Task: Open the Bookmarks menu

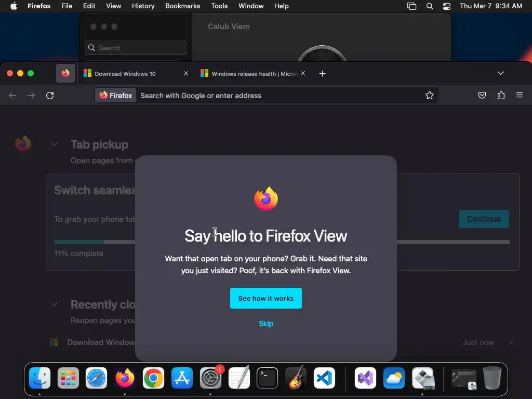Action: [182, 6]
